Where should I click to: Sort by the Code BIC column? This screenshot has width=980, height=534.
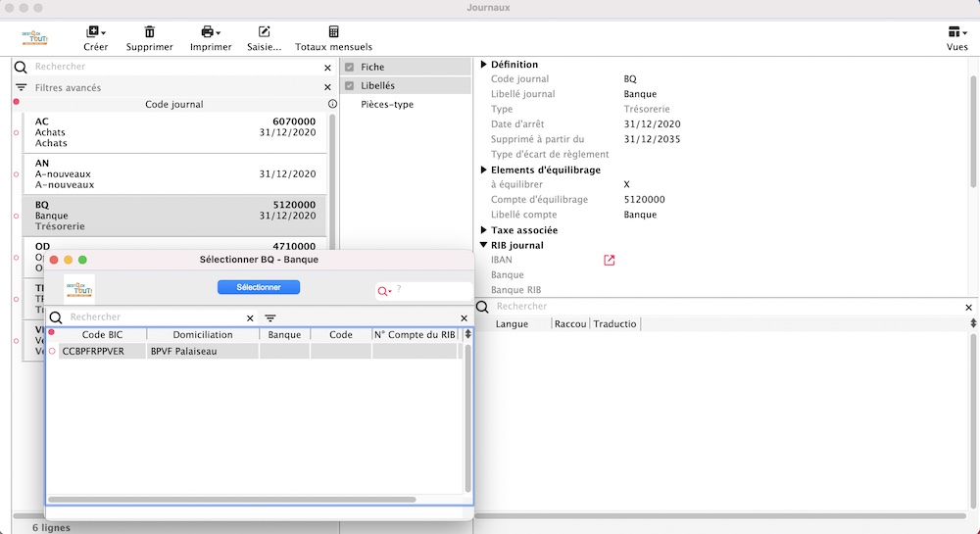pos(103,335)
